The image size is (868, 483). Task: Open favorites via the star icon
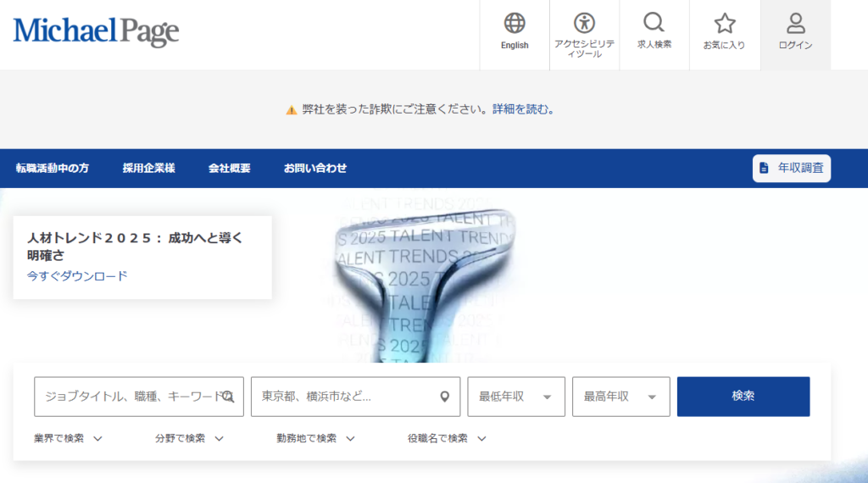[x=724, y=24]
